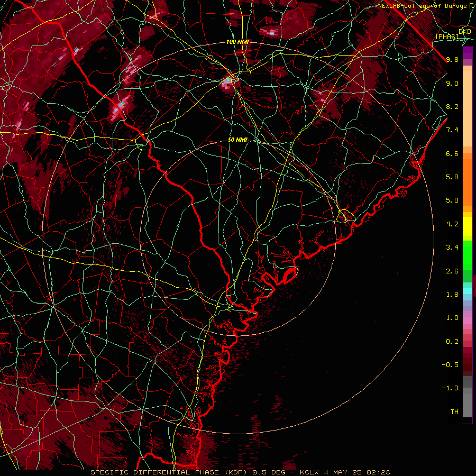Viewport: 476px width, 476px height.
Task: Click the 02:28 timestamp
Action: pyautogui.click(x=378, y=472)
